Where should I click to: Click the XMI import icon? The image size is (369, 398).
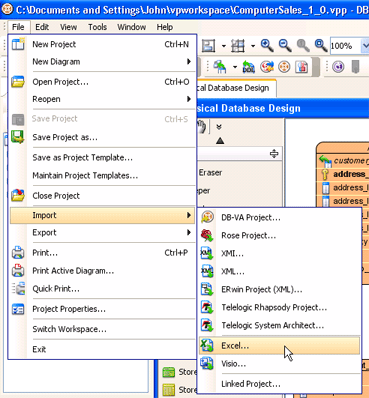pos(207,253)
